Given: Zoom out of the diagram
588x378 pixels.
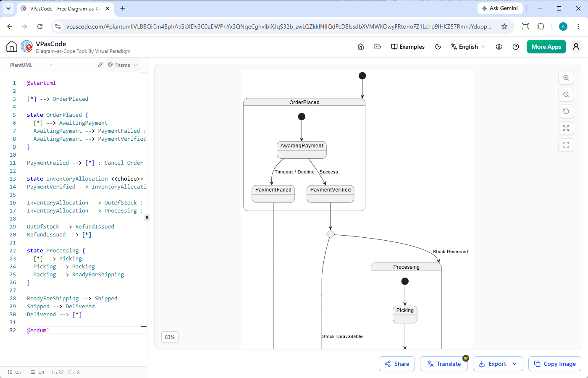Looking at the screenshot, I should (x=566, y=94).
